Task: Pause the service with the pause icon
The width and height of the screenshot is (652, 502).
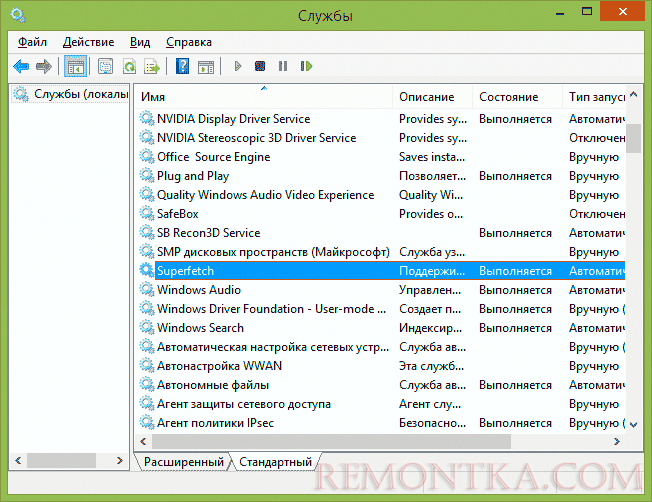Action: point(283,66)
